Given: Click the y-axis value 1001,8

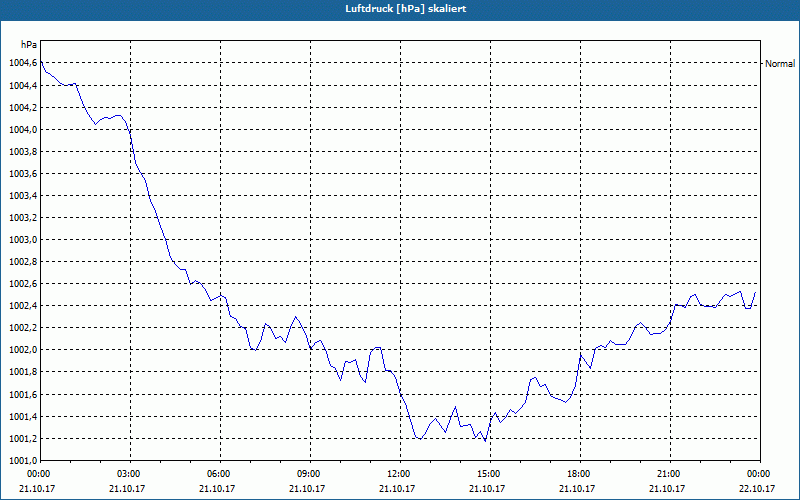Looking at the screenshot, I should coord(23,372).
